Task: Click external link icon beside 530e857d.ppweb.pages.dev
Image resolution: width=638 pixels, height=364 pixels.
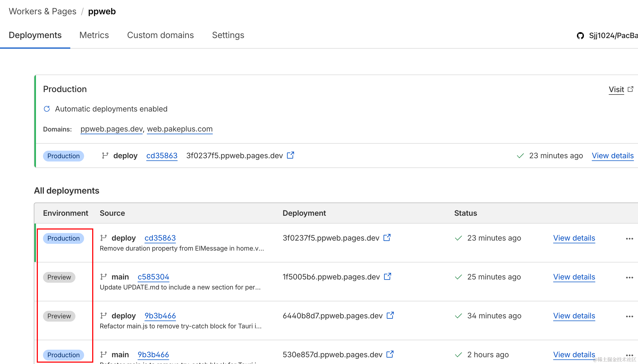Action: click(x=390, y=354)
